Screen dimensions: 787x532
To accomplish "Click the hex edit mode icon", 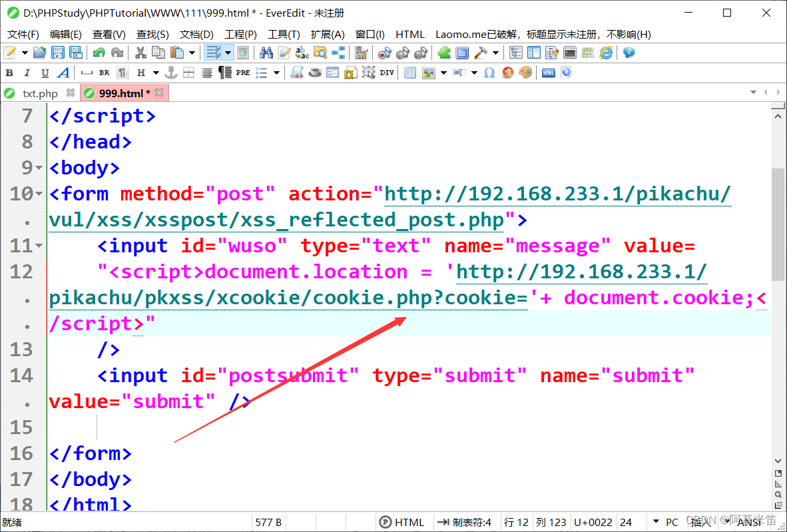I will coord(362,53).
